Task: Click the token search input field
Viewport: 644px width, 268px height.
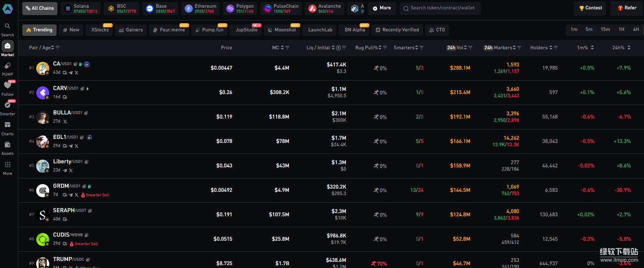Action: coord(442,8)
